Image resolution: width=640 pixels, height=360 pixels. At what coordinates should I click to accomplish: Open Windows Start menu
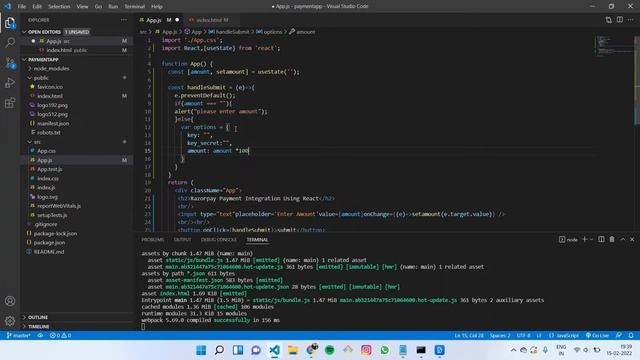(x=201, y=350)
